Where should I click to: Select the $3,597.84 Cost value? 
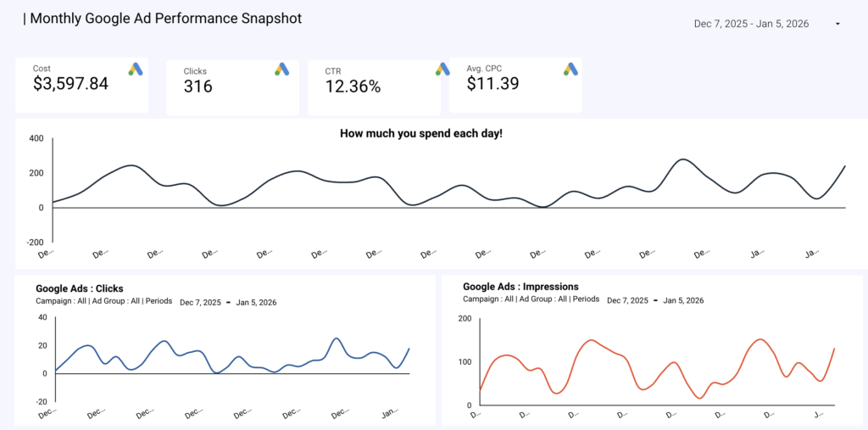pyautogui.click(x=71, y=84)
